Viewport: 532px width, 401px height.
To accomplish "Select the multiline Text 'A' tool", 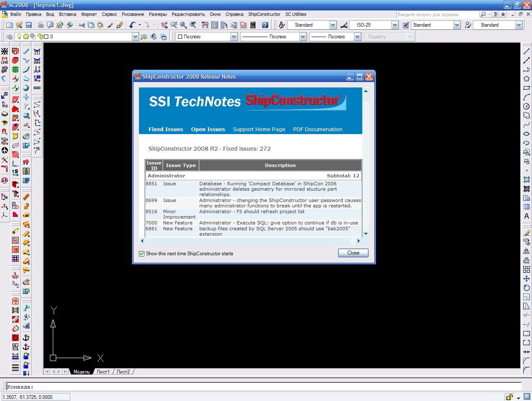I will 526,216.
